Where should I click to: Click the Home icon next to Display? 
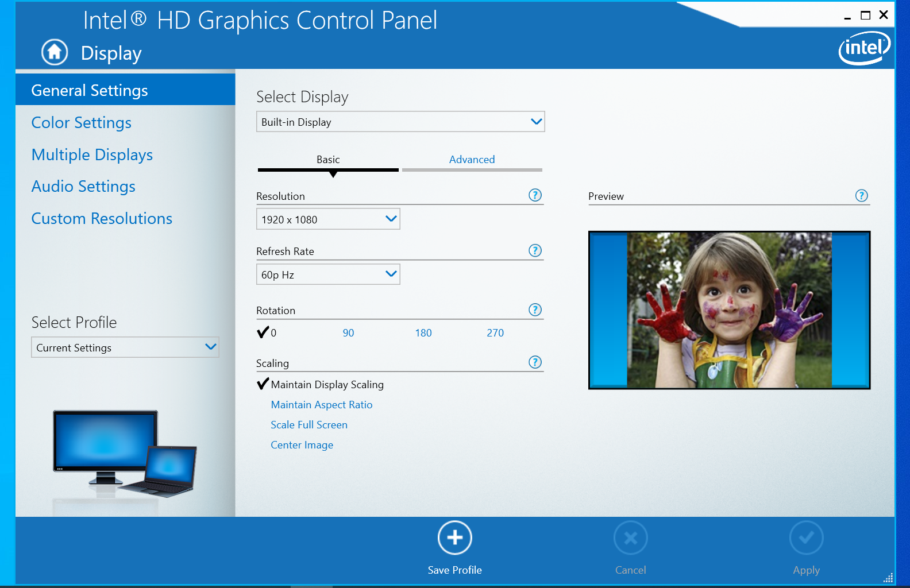pyautogui.click(x=55, y=52)
